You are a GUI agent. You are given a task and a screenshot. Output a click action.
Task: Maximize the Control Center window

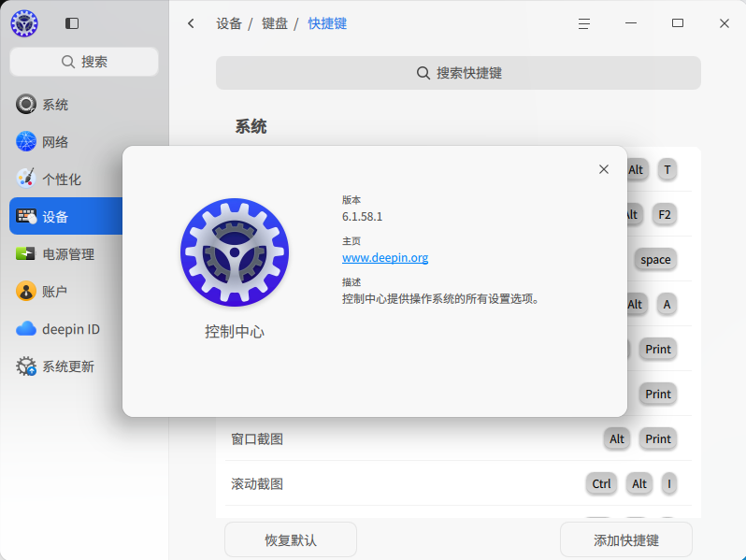click(x=678, y=23)
